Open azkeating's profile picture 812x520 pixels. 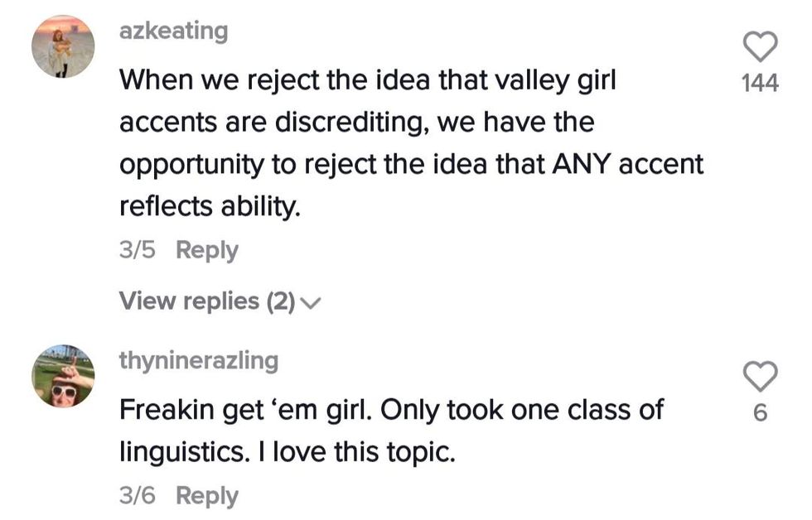tap(63, 46)
